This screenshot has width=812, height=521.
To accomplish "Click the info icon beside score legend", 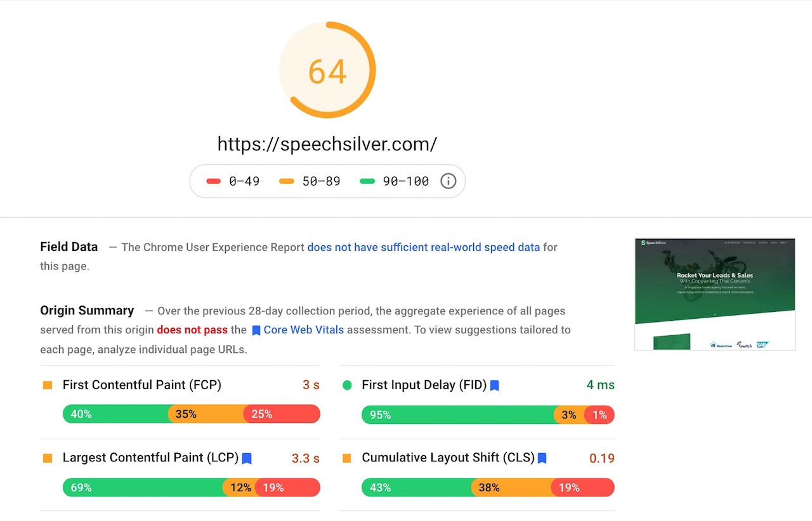I will 448,181.
